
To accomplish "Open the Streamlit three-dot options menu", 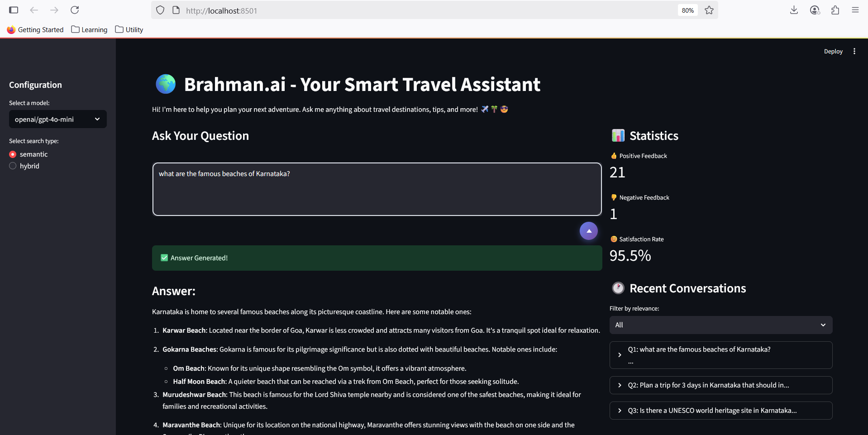I will tap(854, 51).
